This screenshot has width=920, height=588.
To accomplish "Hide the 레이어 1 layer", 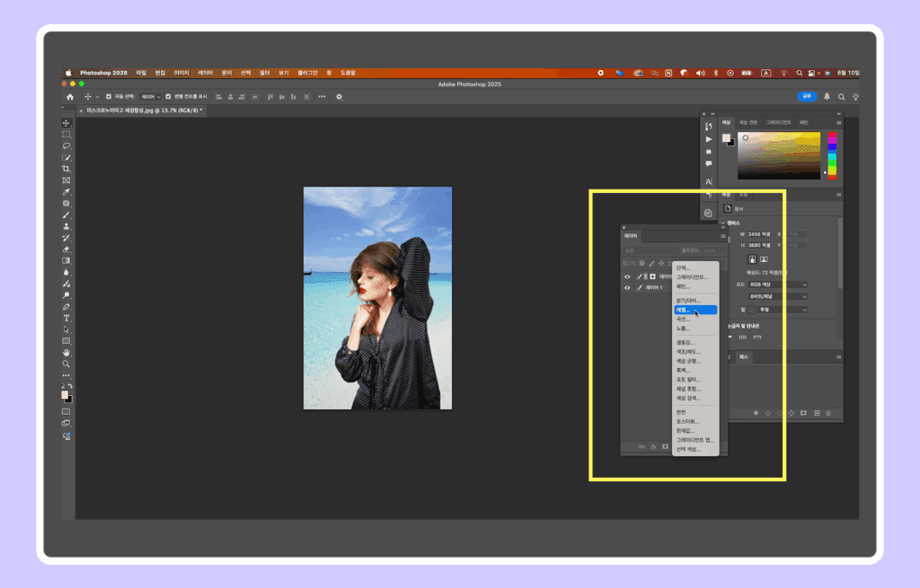I will pos(627,288).
